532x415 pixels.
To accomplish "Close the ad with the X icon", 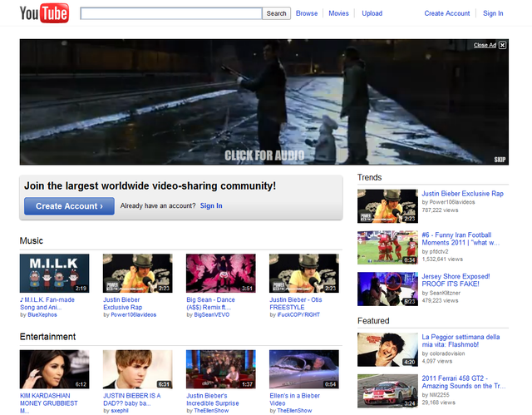I will tap(502, 45).
